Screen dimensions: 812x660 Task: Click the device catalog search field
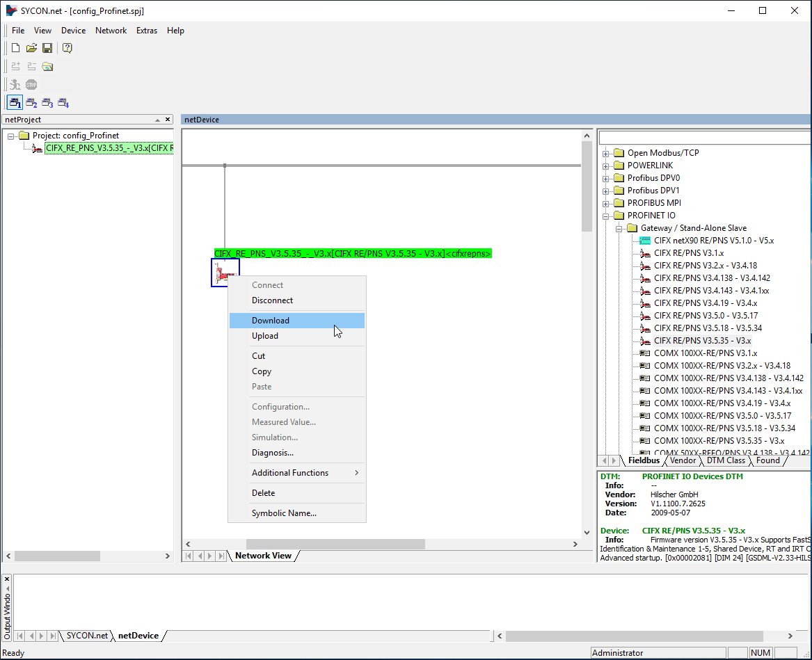click(703, 138)
